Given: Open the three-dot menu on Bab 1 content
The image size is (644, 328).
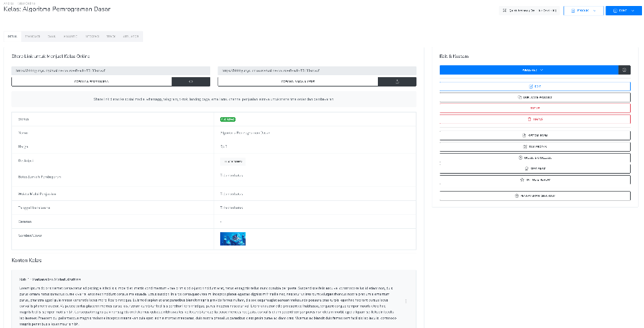Looking at the screenshot, I should click(x=406, y=301).
